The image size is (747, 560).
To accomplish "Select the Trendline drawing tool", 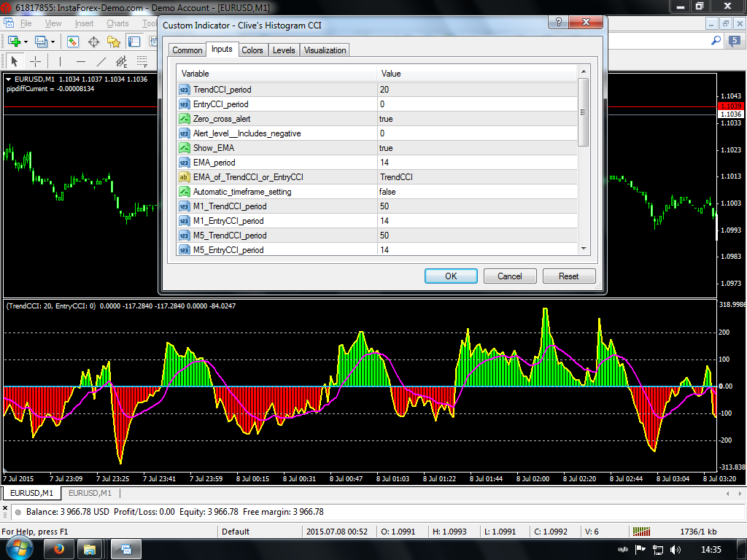I will (x=101, y=61).
